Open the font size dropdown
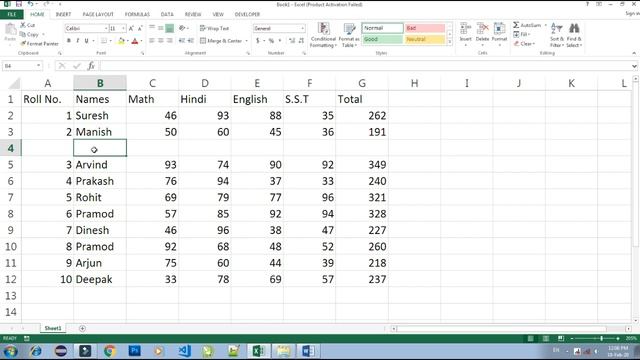This screenshot has width=640, height=360. (124, 29)
